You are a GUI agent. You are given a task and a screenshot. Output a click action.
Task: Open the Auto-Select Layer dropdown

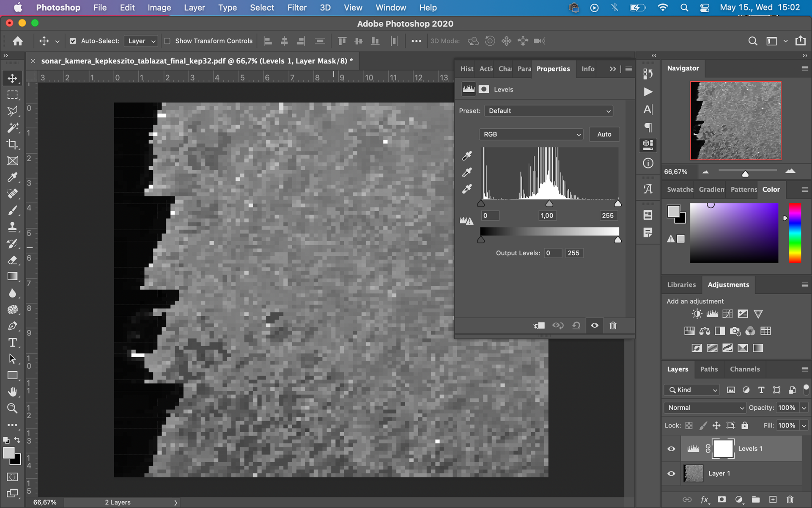[x=142, y=41]
